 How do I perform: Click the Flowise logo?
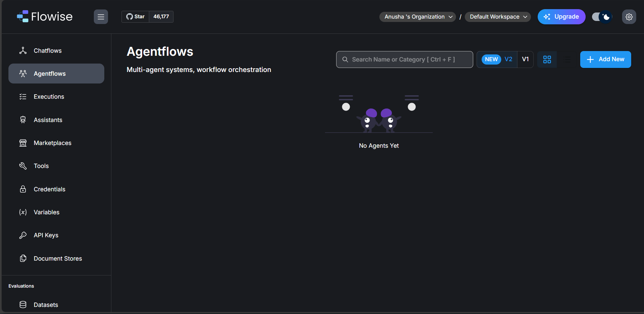coord(45,17)
